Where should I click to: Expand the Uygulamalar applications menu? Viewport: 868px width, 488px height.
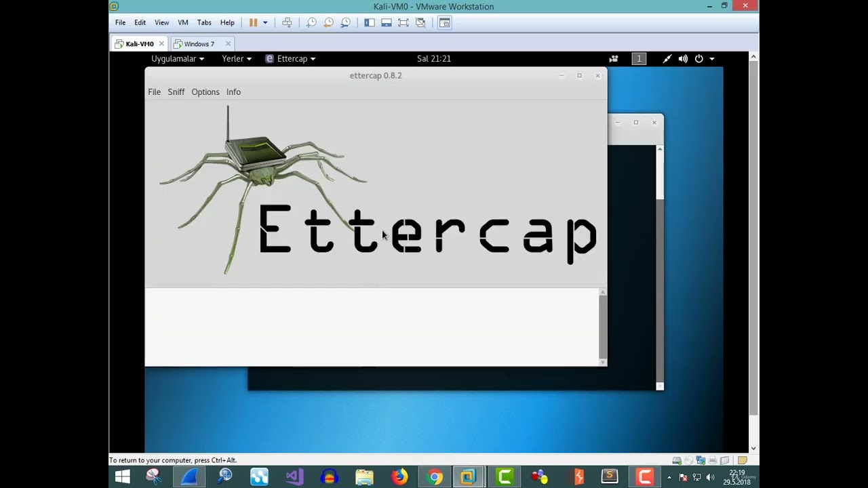[177, 59]
